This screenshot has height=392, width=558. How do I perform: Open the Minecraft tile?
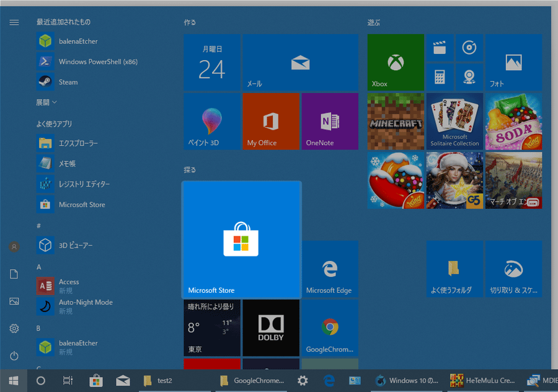(396, 122)
